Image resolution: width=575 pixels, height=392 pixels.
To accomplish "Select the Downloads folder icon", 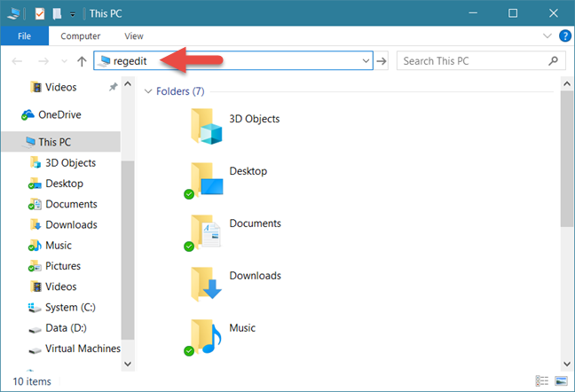I will (x=206, y=284).
